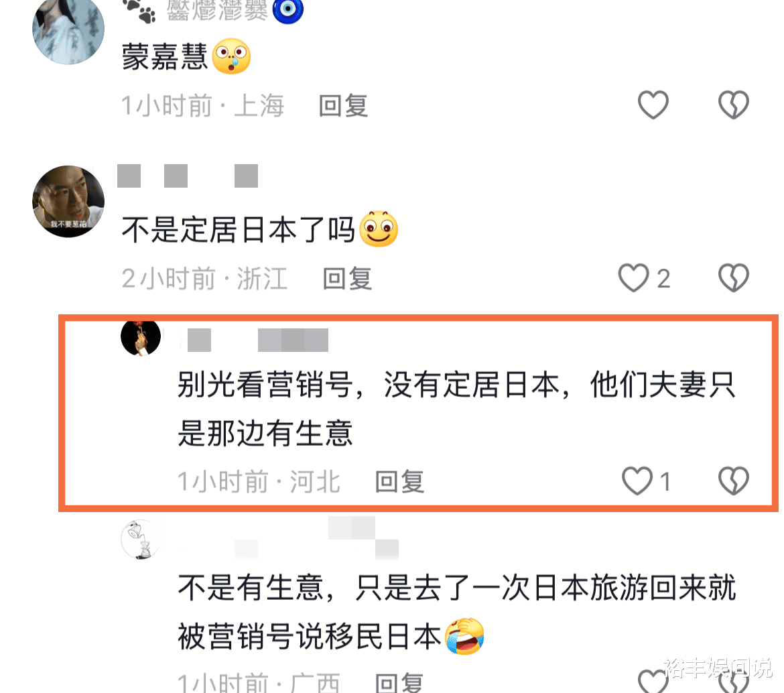The width and height of the screenshot is (784, 693).
Task: Reply to the 蒙嘉慧 comment from 上海
Action: point(344,106)
